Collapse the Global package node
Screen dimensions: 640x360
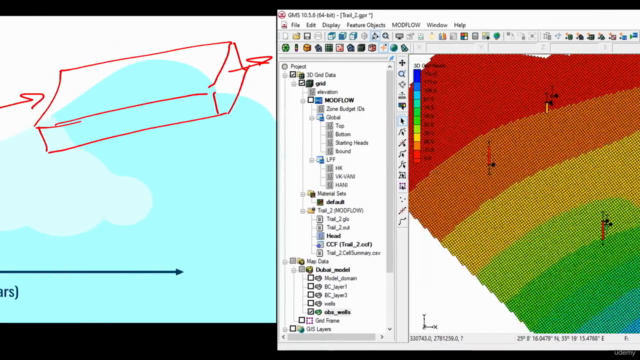point(312,118)
